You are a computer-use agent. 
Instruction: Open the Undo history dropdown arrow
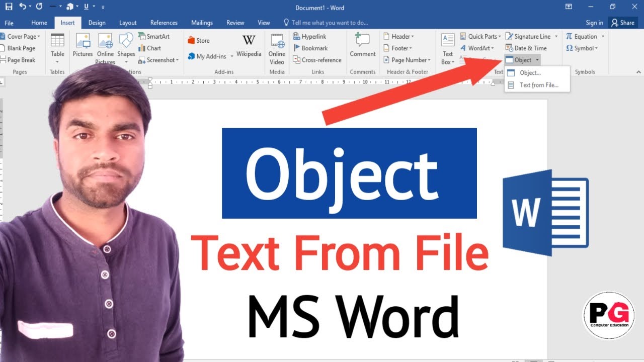(x=30, y=7)
